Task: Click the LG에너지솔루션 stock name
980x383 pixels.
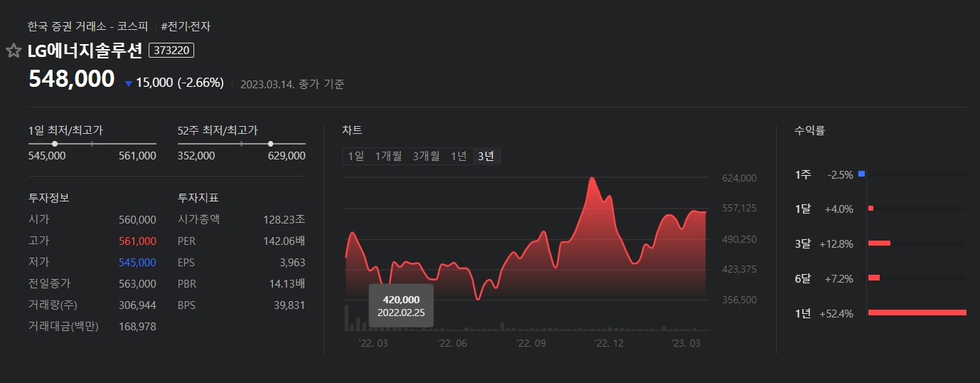Action: tap(85, 51)
